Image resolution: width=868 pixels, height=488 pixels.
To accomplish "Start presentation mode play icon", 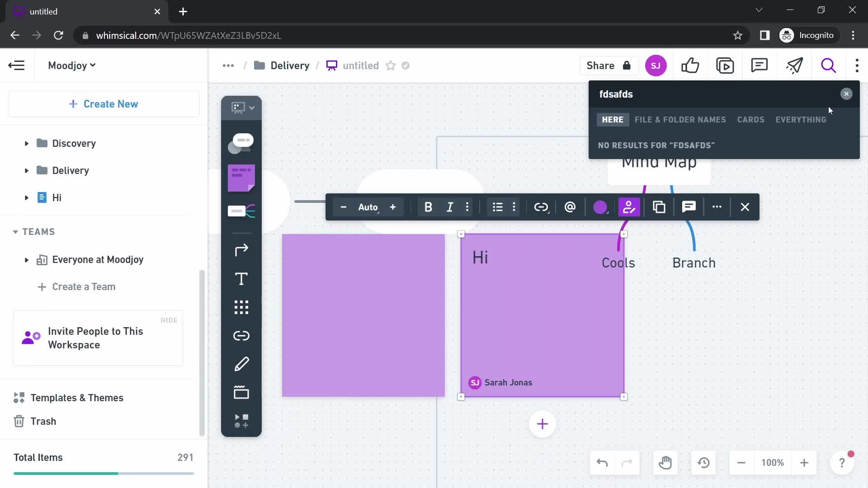I will 725,66.
